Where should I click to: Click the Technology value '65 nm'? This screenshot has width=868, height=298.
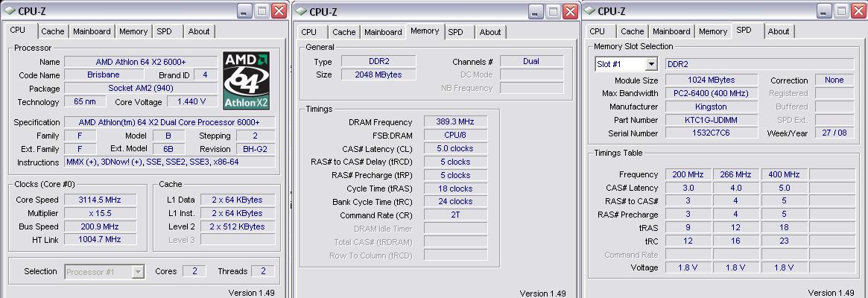click(85, 102)
